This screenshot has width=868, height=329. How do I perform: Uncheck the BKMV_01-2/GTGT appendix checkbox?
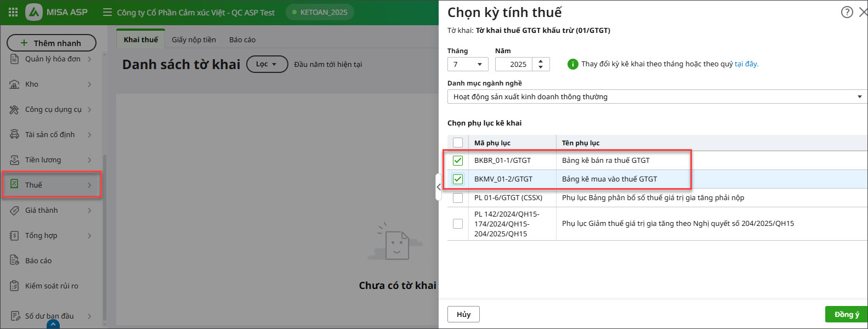pyautogui.click(x=458, y=179)
